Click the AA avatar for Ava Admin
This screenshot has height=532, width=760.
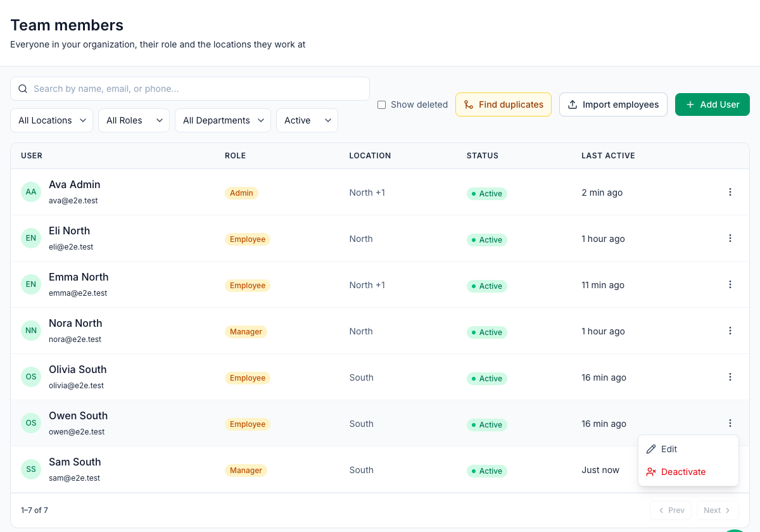[31, 192]
